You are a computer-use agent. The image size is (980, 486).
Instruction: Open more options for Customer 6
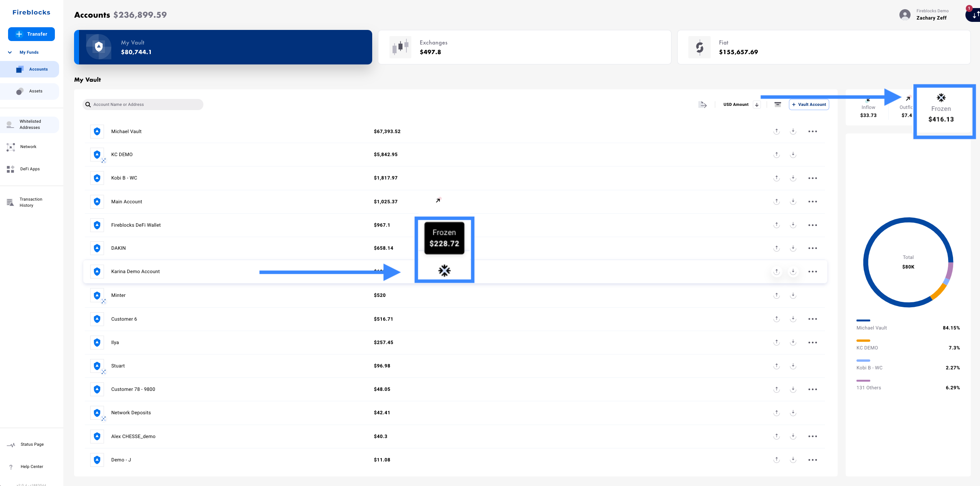[813, 319]
